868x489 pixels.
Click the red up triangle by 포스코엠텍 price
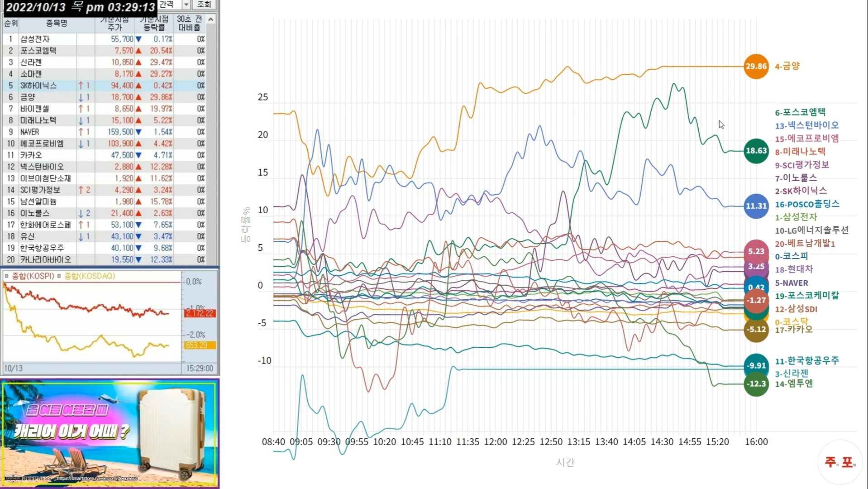[138, 51]
